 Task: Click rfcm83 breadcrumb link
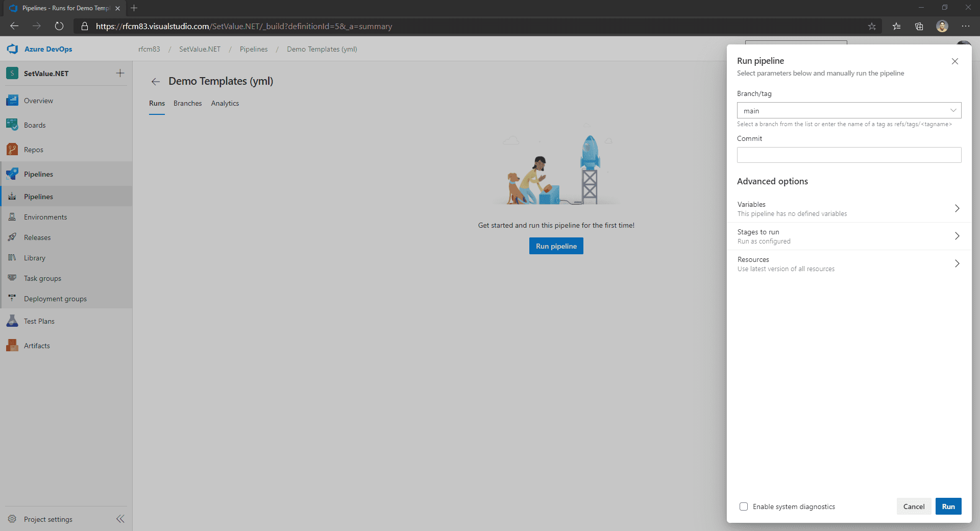149,49
